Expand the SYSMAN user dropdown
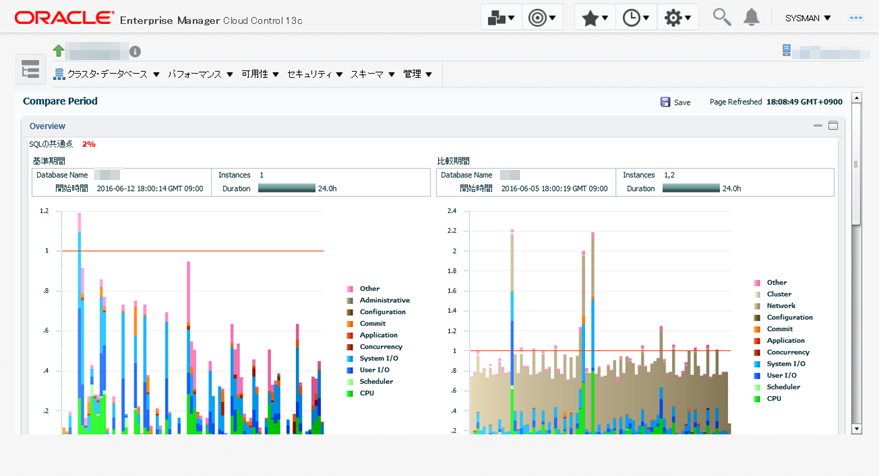This screenshot has width=879, height=476. 808,18
